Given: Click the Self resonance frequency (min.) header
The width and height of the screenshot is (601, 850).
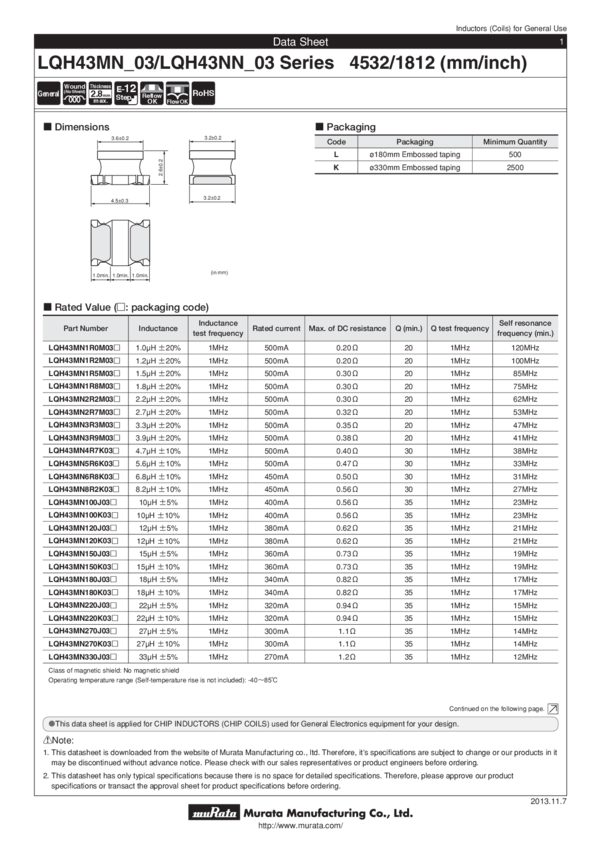Looking at the screenshot, I should coord(525,328).
